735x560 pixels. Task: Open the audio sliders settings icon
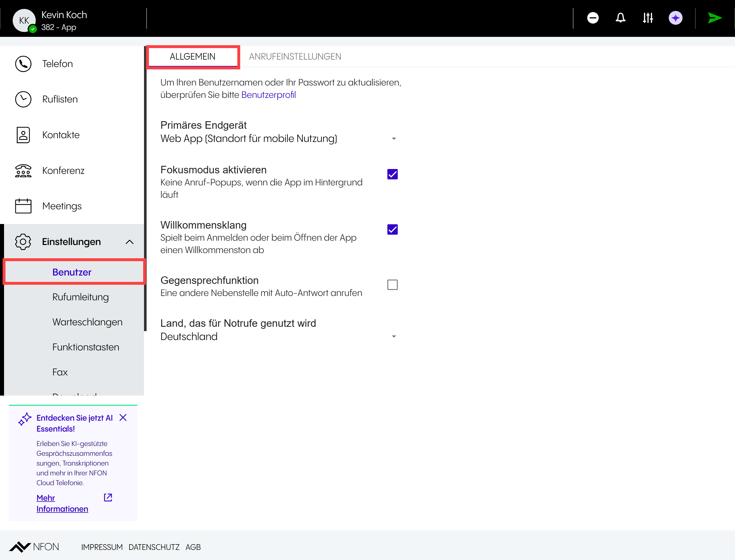point(648,18)
